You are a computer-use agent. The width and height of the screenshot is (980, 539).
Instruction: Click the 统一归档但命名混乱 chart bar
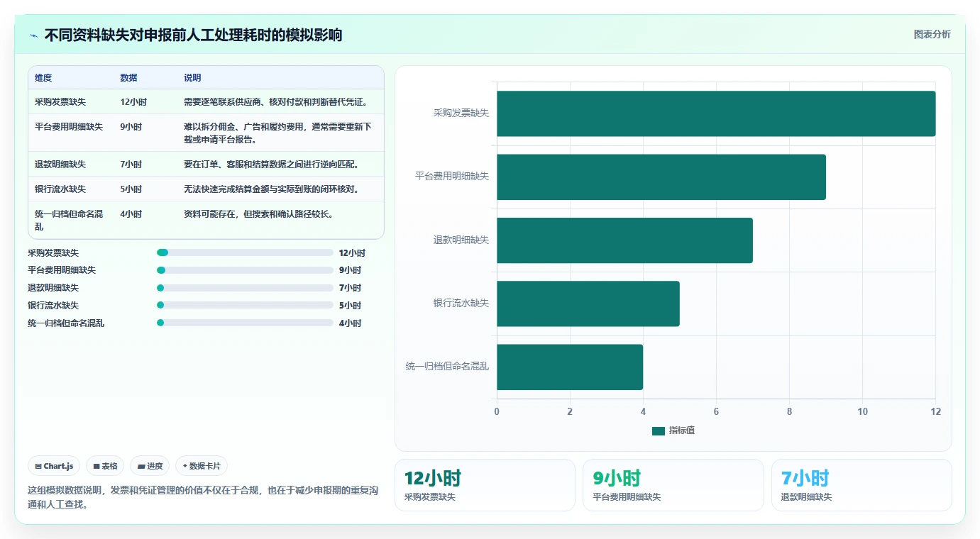pos(570,367)
